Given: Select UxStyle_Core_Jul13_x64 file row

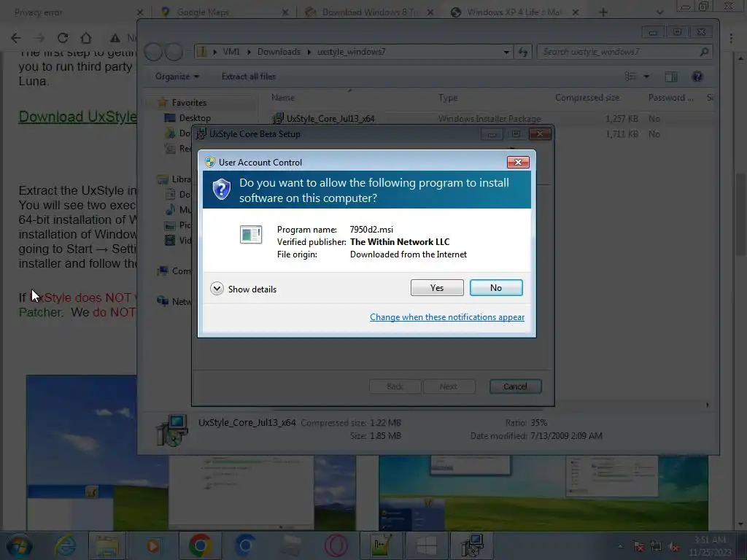Looking at the screenshot, I should tap(491, 119).
